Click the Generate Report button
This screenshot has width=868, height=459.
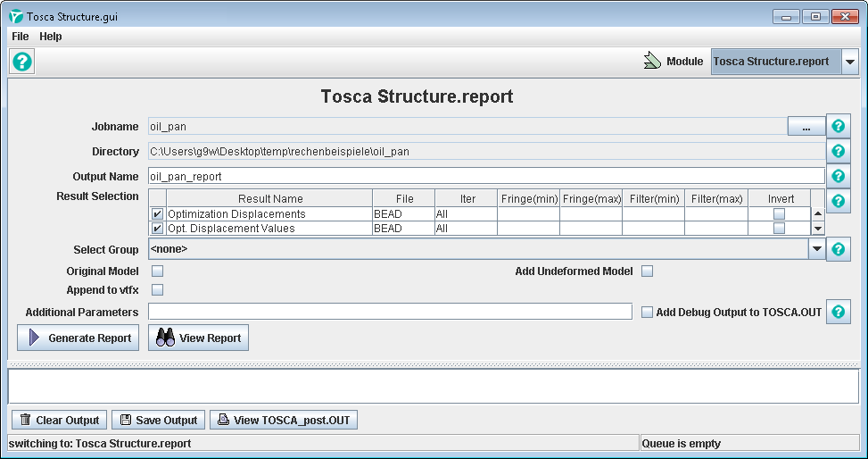[78, 338]
